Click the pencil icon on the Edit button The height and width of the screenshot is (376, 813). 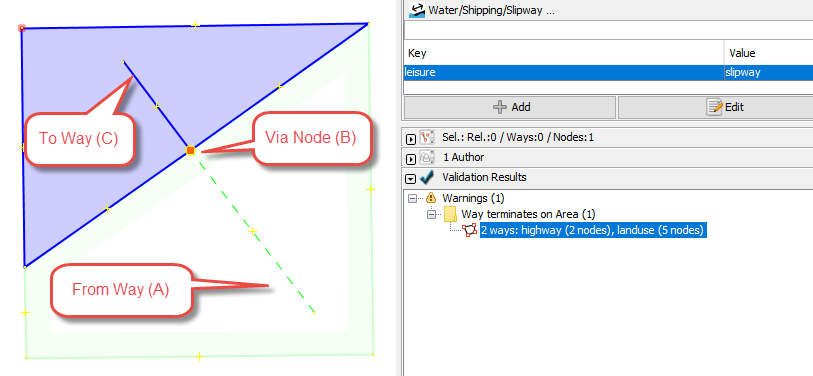[x=714, y=107]
